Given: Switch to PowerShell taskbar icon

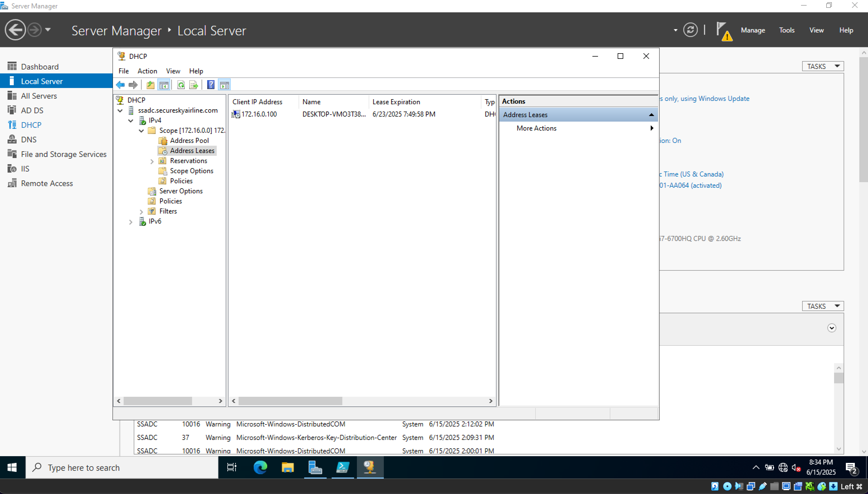Looking at the screenshot, I should 343,468.
